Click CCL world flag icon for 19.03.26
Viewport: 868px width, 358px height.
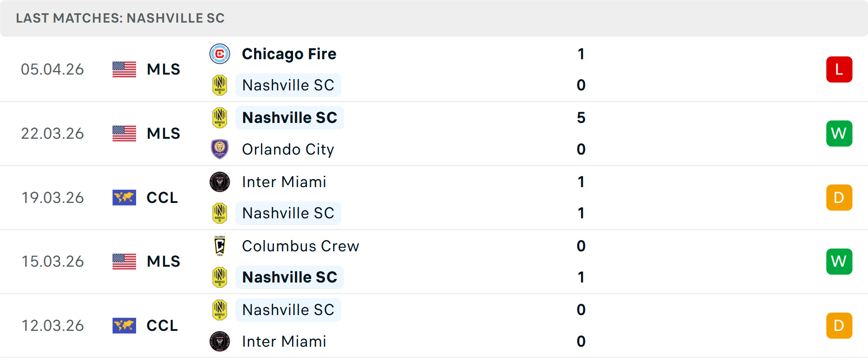(124, 198)
